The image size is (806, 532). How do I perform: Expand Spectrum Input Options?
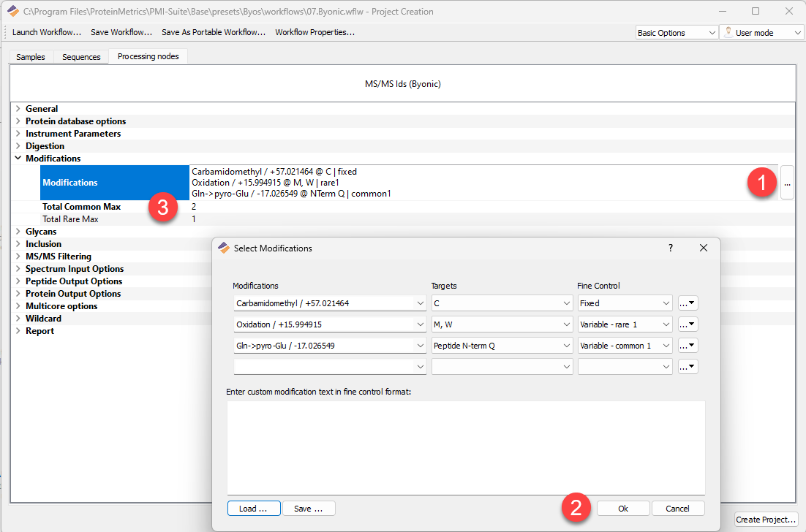pyautogui.click(x=18, y=269)
